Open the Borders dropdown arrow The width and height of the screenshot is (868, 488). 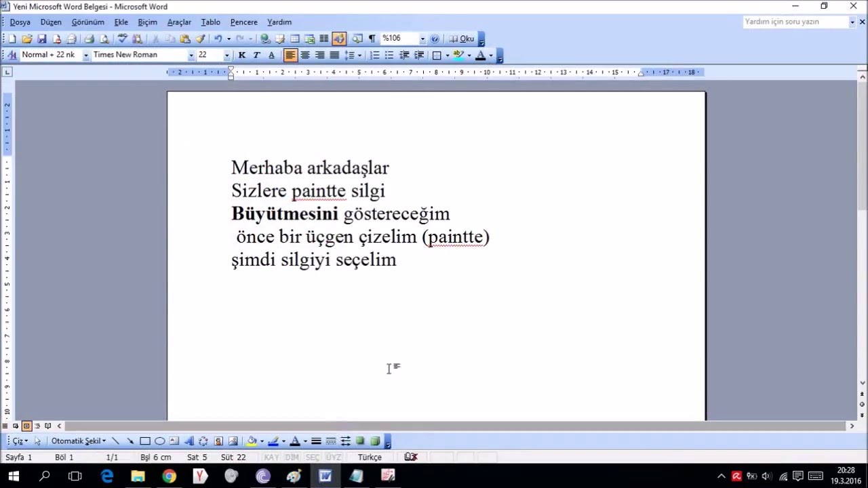coord(448,55)
